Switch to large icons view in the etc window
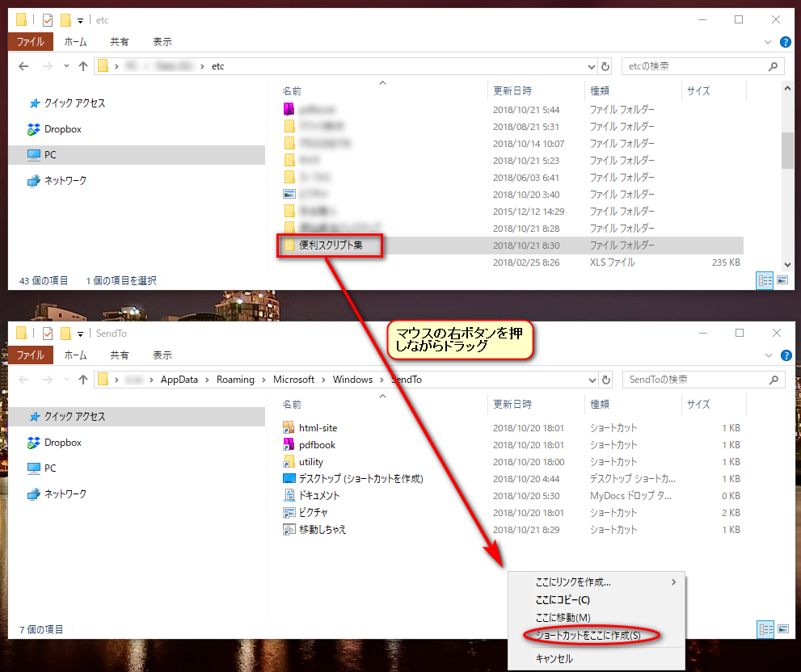 [x=782, y=280]
